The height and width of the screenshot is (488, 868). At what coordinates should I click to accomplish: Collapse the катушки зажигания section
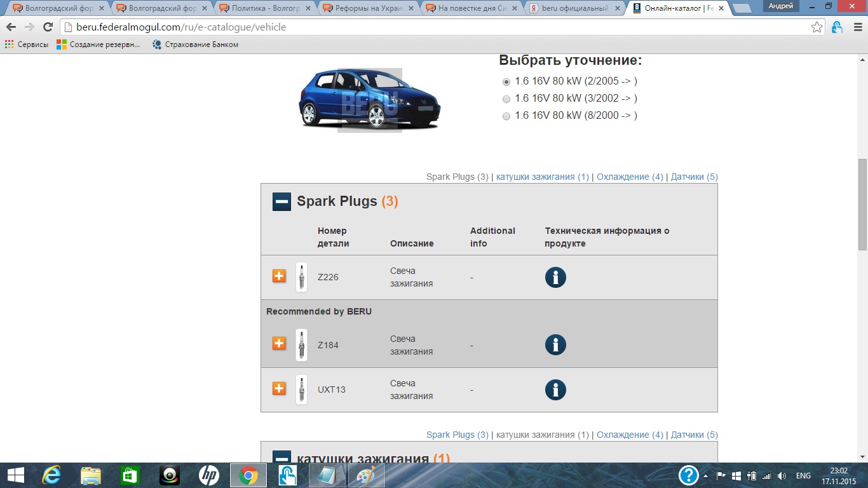(x=281, y=457)
